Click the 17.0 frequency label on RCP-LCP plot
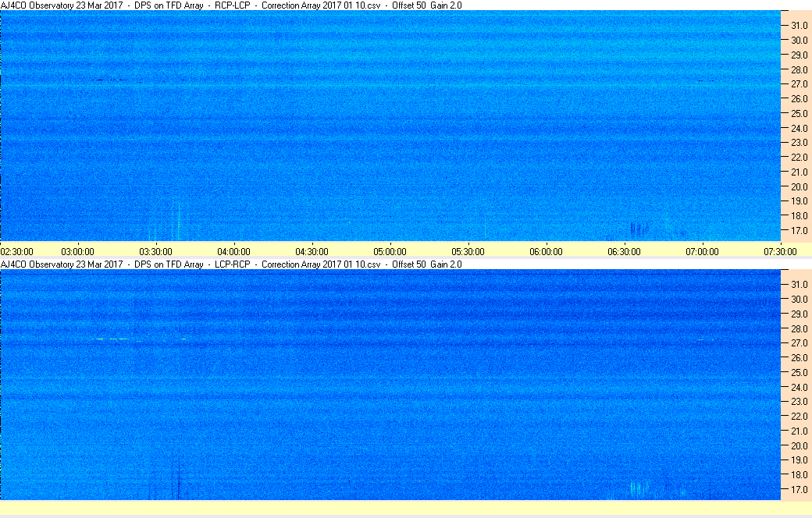Image resolution: width=812 pixels, height=518 pixels. [x=799, y=230]
